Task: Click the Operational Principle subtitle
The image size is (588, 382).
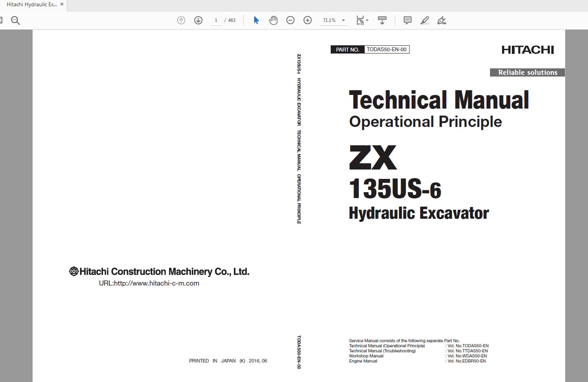Action: pos(426,121)
